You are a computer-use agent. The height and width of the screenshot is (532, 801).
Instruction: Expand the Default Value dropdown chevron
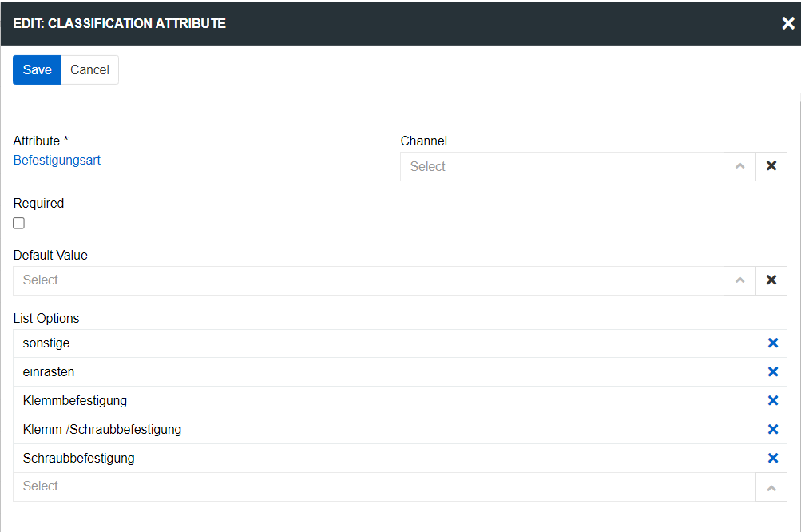click(740, 280)
